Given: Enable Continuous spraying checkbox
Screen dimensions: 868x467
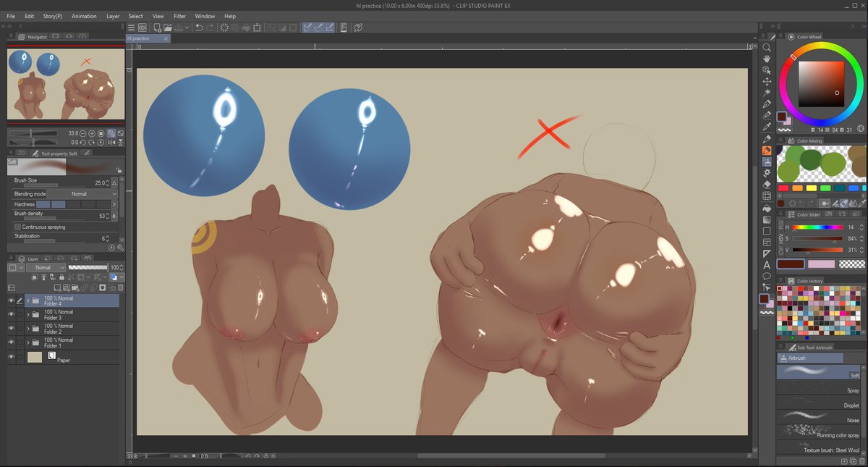Looking at the screenshot, I should click(17, 227).
